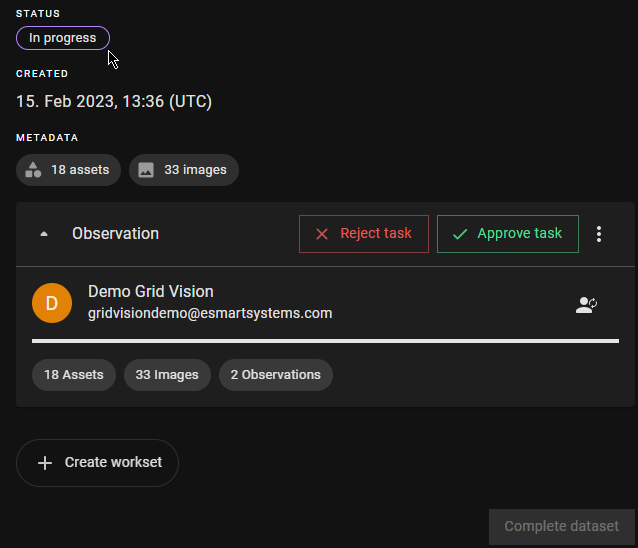
Task: Click the reassign user icon
Action: click(586, 305)
